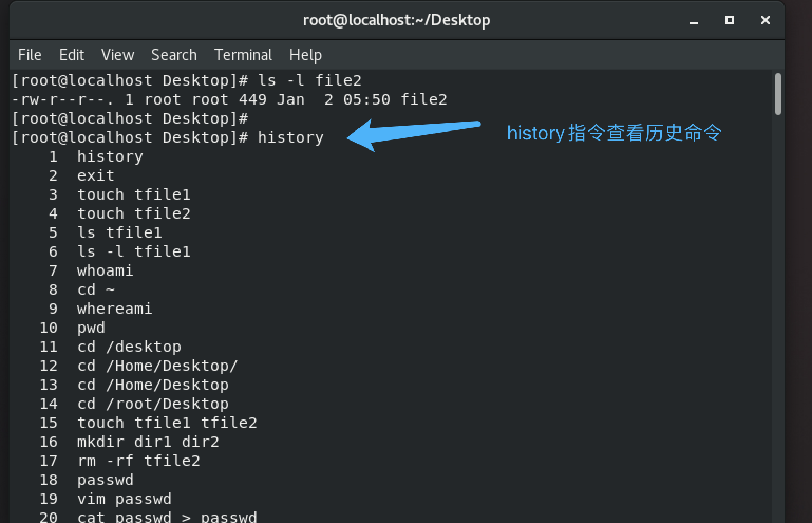Open the Search menu
This screenshot has height=523, width=812.
coord(174,54)
